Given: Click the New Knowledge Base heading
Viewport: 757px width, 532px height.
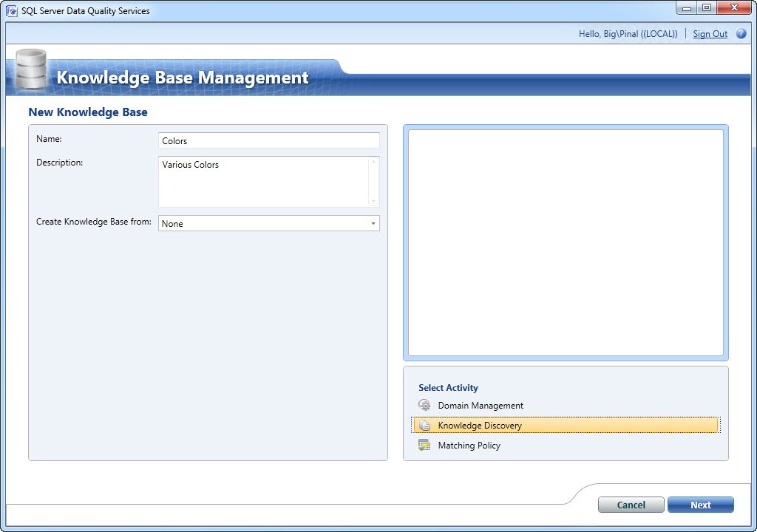Looking at the screenshot, I should (x=88, y=112).
